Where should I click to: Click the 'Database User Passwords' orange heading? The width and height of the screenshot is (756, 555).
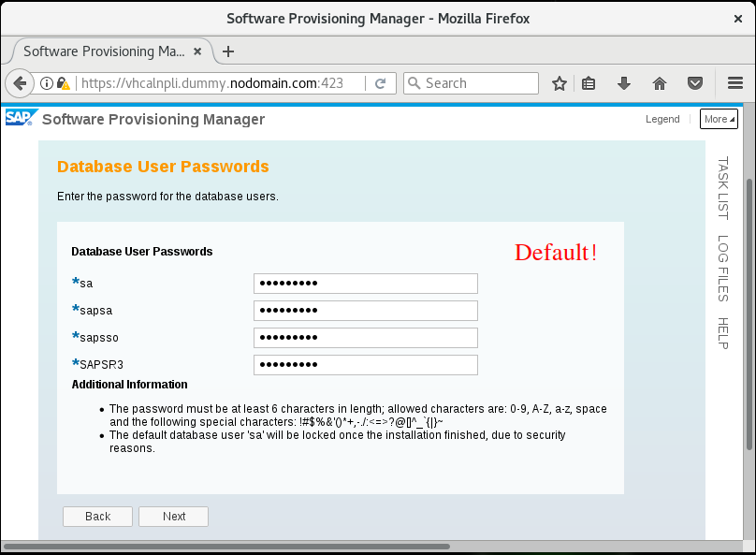(163, 167)
